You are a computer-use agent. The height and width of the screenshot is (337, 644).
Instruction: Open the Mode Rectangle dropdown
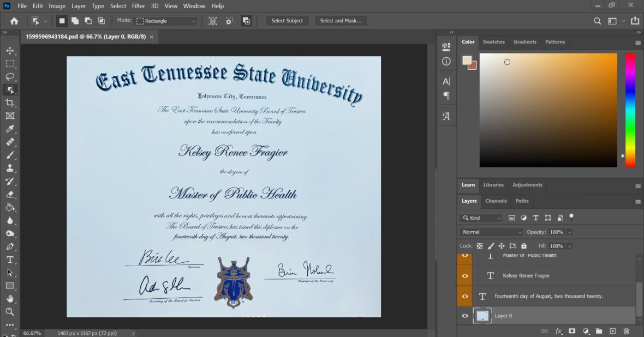[x=166, y=21]
